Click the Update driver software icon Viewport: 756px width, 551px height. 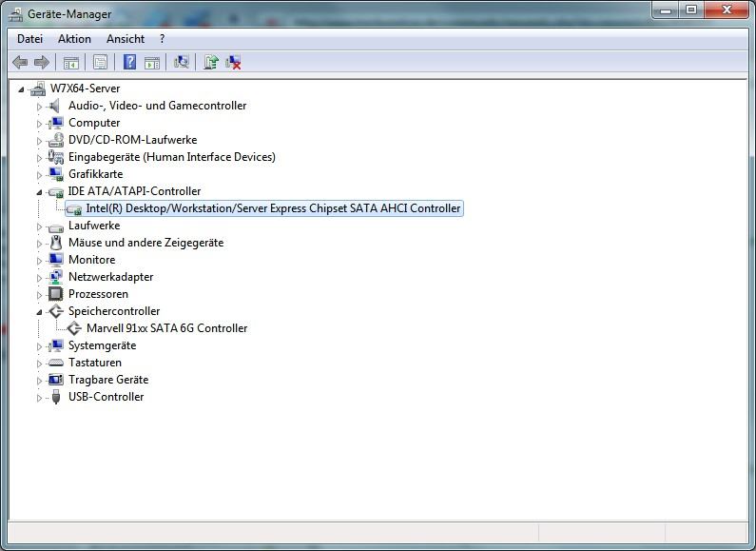click(211, 62)
